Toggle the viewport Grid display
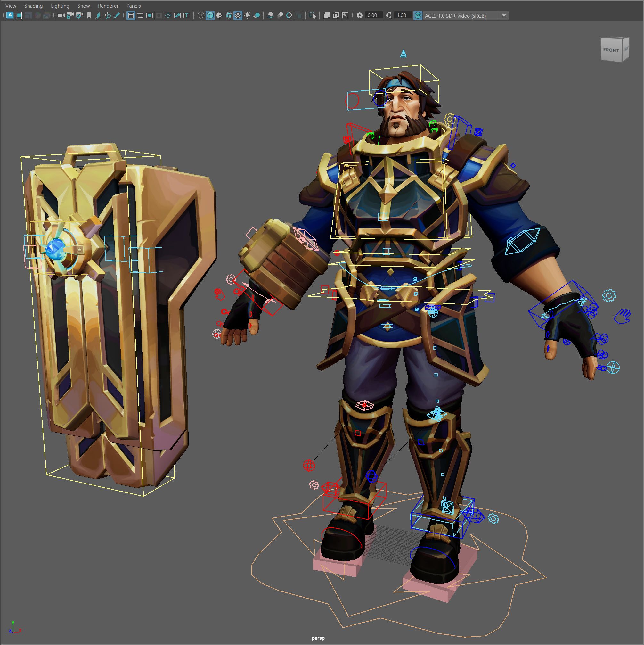The height and width of the screenshot is (645, 644). click(131, 15)
